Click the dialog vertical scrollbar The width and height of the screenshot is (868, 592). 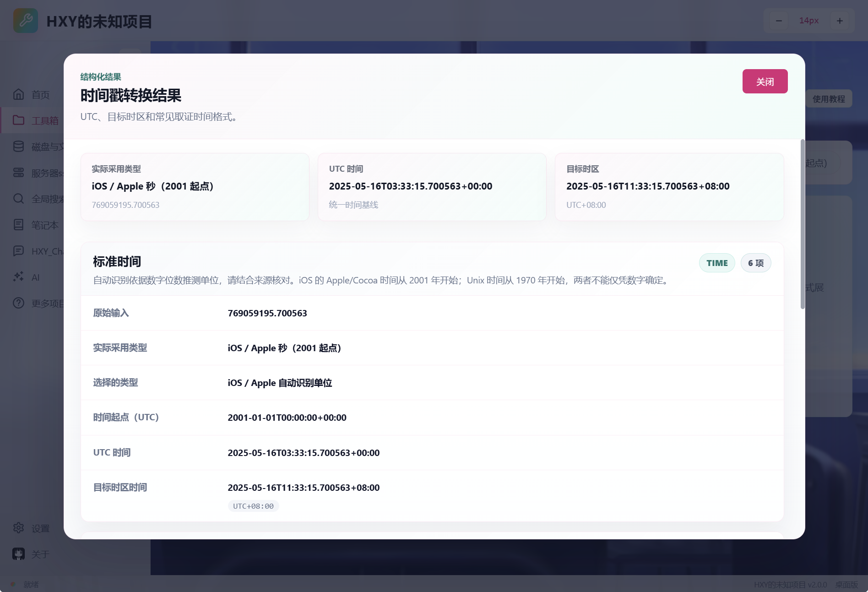pyautogui.click(x=802, y=224)
